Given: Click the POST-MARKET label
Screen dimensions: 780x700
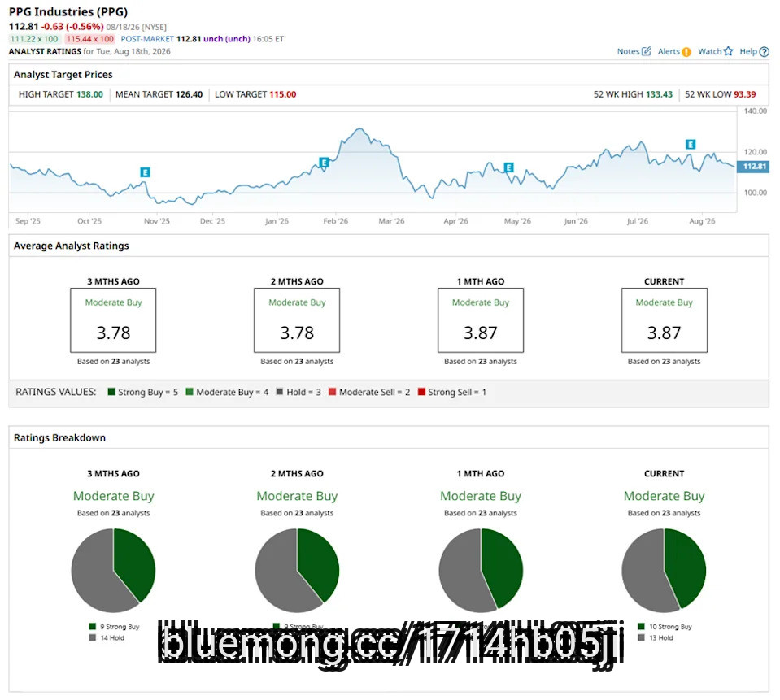Looking at the screenshot, I should [147, 39].
